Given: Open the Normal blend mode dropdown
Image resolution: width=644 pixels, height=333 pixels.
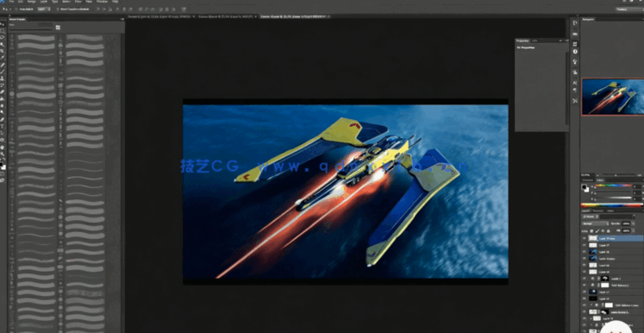Looking at the screenshot, I should (595, 223).
